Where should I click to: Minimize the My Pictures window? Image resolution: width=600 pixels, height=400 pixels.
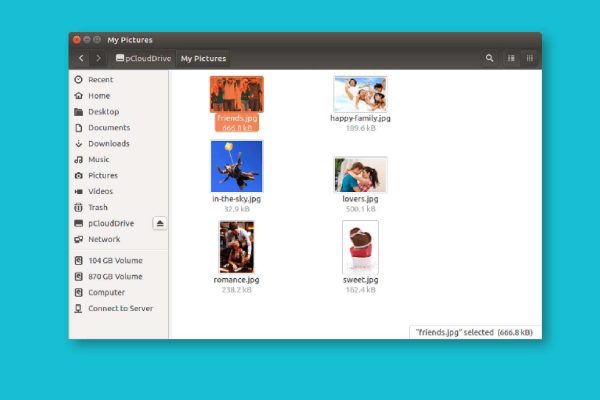point(87,39)
